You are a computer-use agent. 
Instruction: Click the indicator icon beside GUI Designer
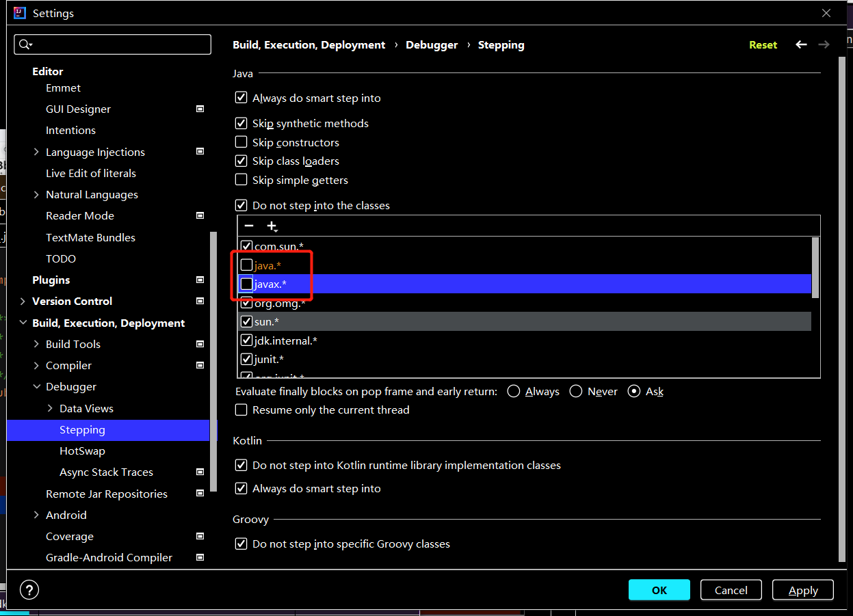click(199, 108)
